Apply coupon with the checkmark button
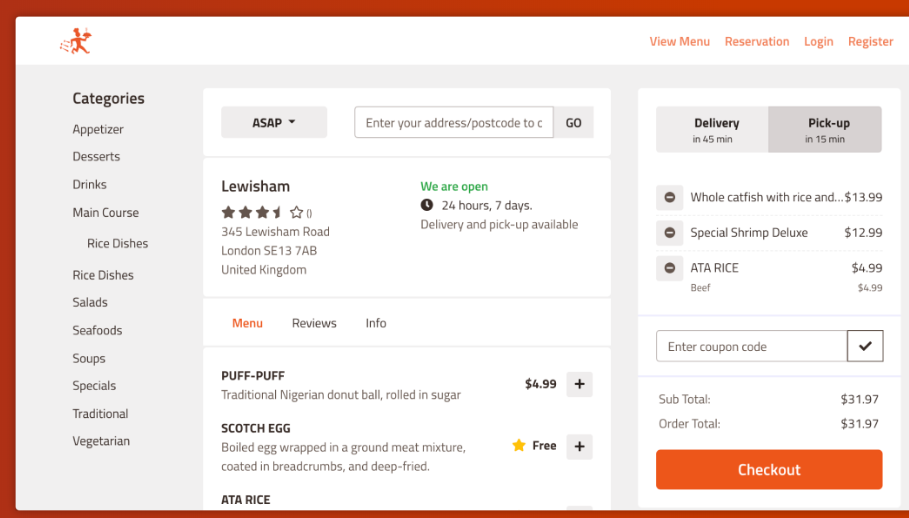The width and height of the screenshot is (909, 518). (864, 346)
